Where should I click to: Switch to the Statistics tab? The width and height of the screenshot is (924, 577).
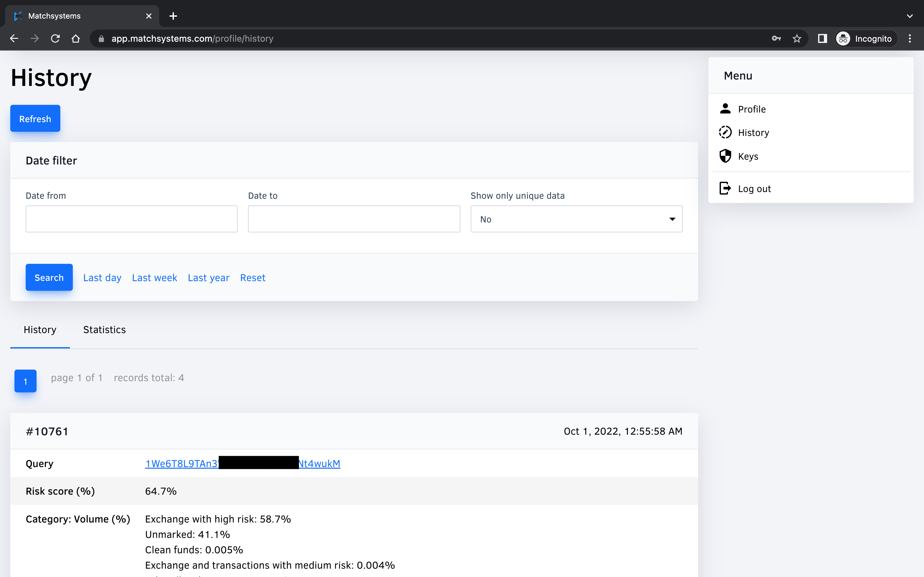click(x=104, y=329)
